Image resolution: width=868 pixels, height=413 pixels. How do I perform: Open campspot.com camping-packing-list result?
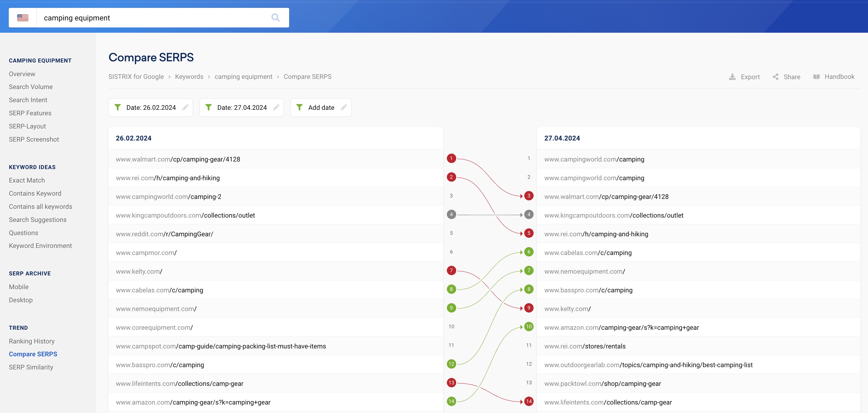[x=221, y=346]
